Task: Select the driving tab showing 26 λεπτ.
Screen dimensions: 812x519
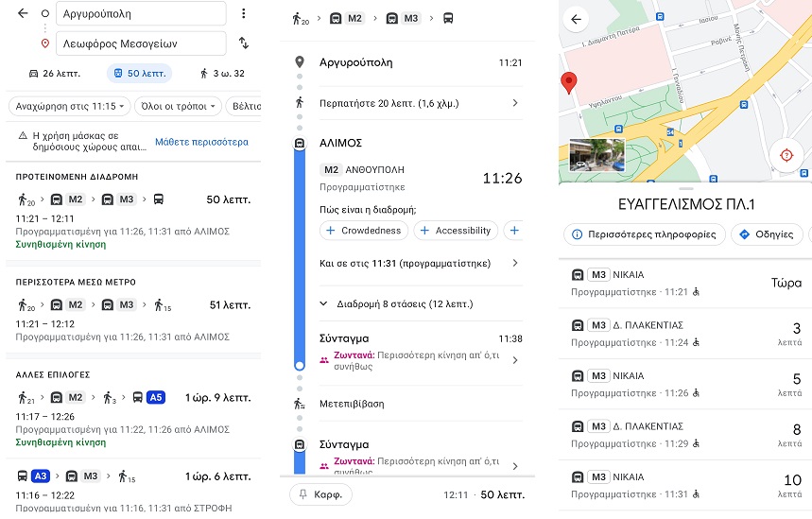Action: click(x=55, y=74)
